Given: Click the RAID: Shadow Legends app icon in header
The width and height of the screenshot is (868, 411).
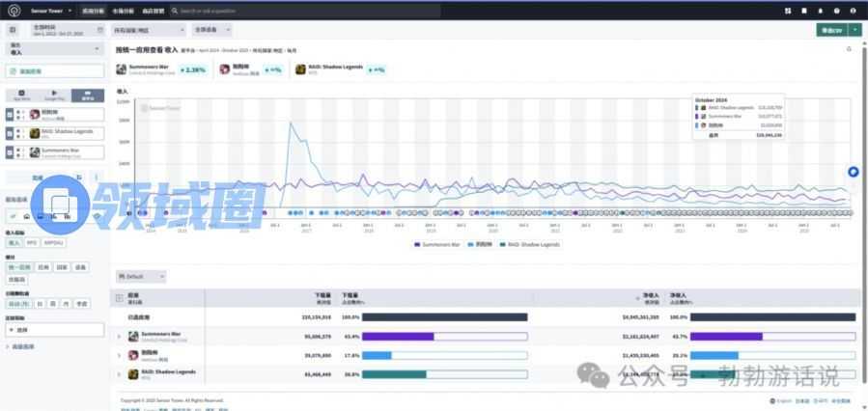Looking at the screenshot, I should pyautogui.click(x=300, y=69).
